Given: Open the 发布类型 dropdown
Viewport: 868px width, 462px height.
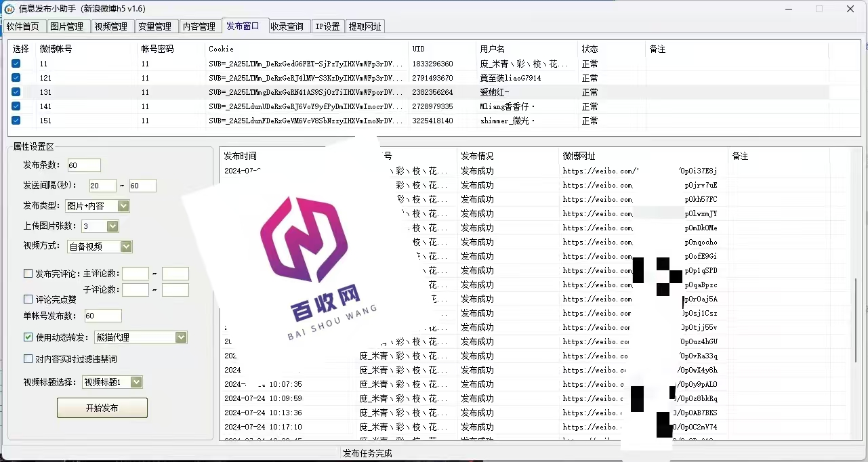Looking at the screenshot, I should [x=123, y=206].
